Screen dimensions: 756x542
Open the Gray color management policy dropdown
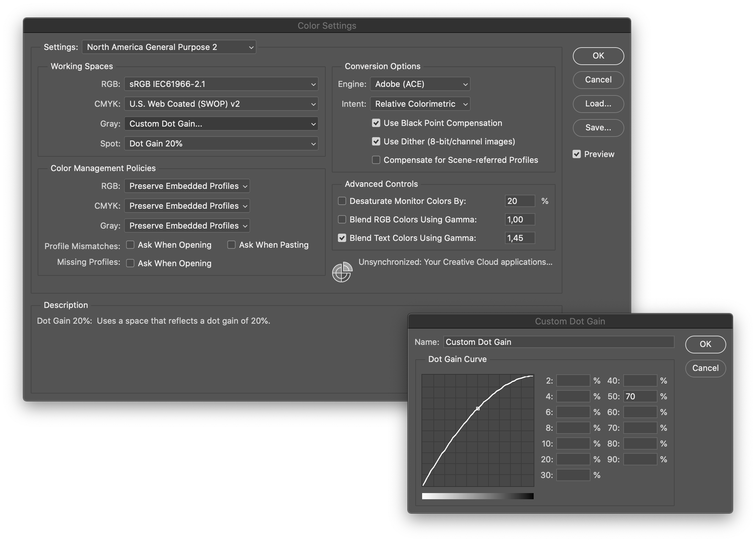187,225
